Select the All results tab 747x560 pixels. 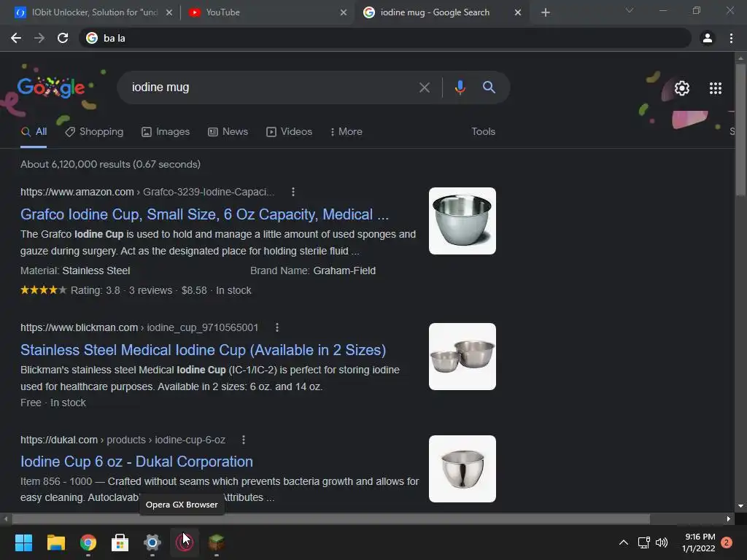click(x=34, y=132)
